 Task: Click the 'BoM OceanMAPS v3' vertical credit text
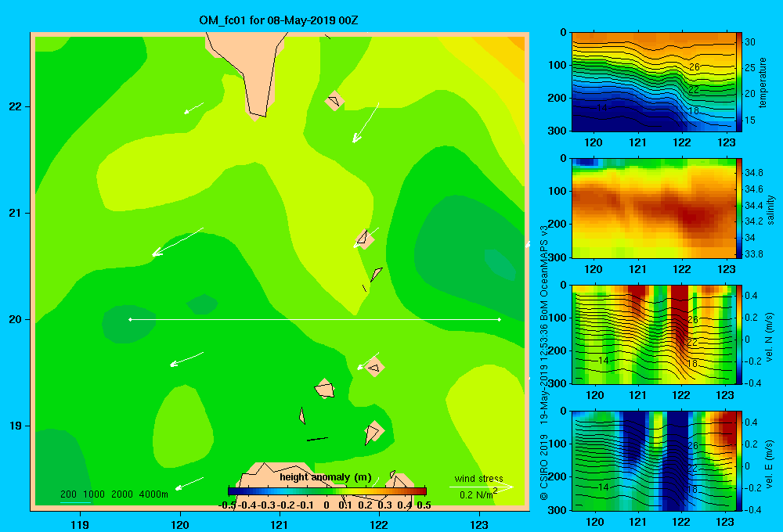tap(544, 272)
